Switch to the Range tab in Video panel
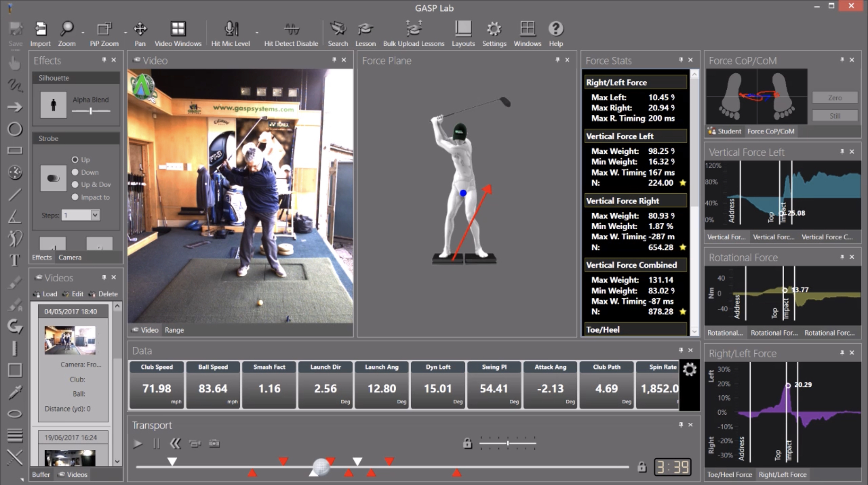Image resolution: width=868 pixels, height=485 pixels. point(174,330)
